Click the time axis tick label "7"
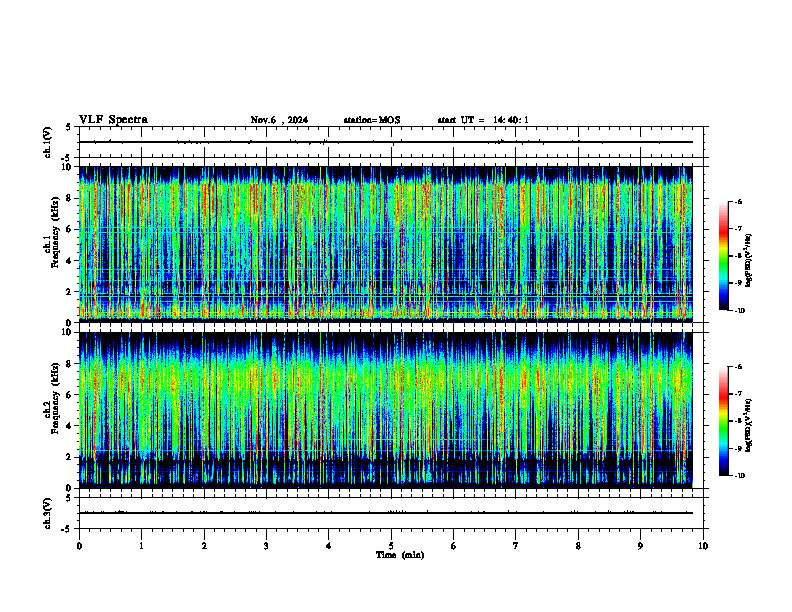 click(516, 546)
